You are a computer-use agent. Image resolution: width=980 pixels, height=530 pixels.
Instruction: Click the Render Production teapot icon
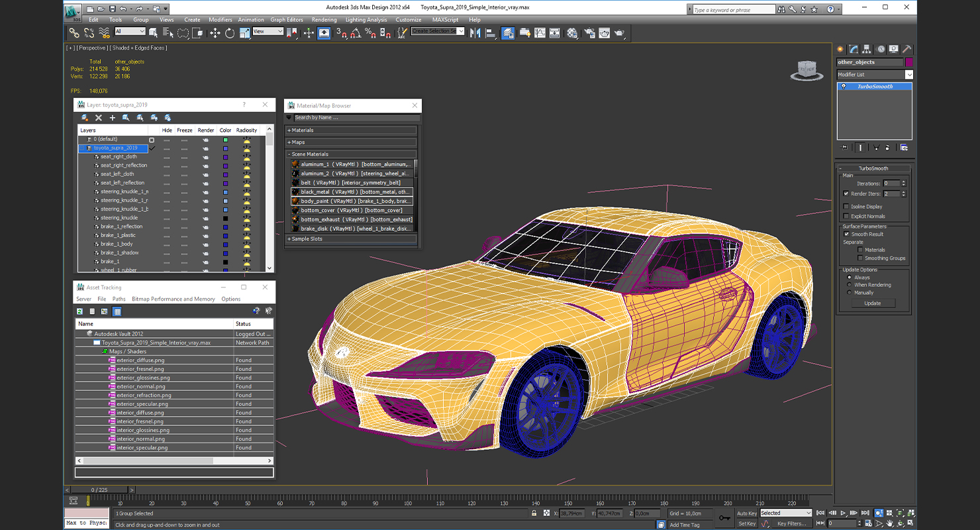point(619,32)
